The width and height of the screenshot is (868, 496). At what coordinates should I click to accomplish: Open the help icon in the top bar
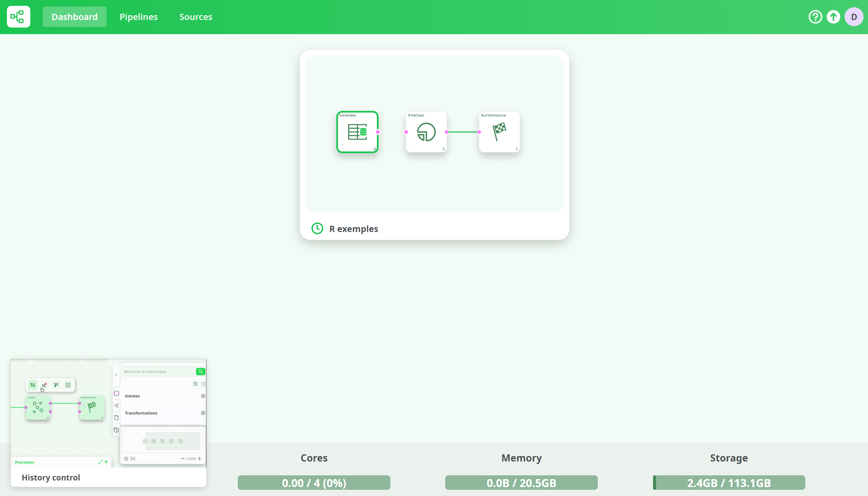click(x=815, y=17)
